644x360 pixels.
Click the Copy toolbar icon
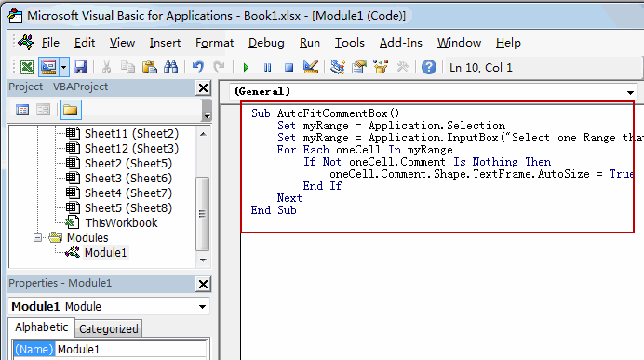127,66
